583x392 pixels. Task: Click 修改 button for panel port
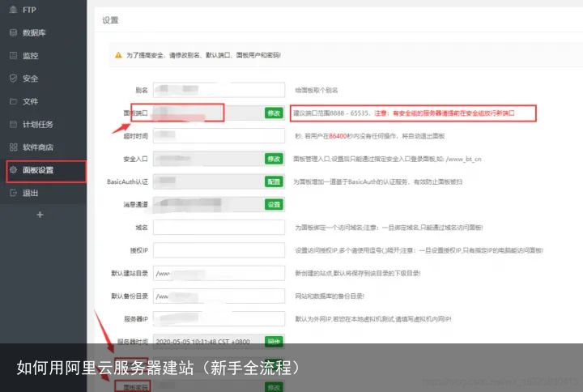274,113
